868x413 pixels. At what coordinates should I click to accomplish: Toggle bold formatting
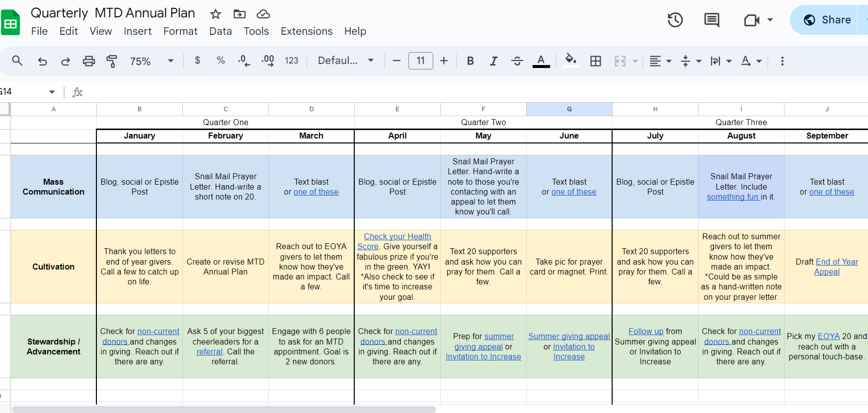pyautogui.click(x=470, y=61)
